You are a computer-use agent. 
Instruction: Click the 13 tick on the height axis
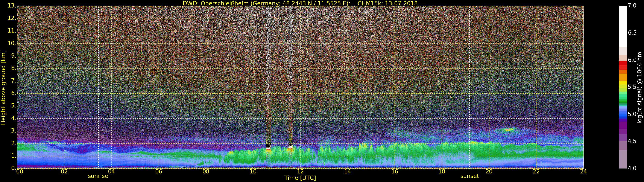(x=11, y=6)
